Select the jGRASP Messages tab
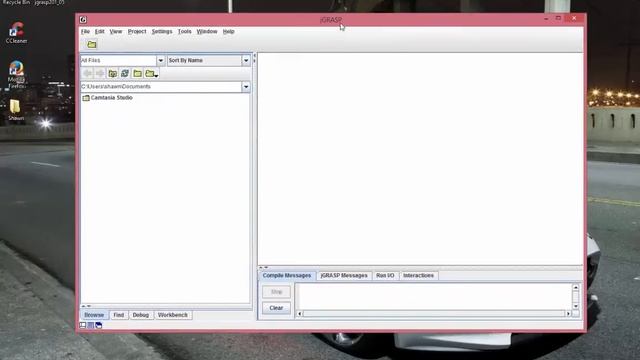The image size is (640, 360). pyautogui.click(x=344, y=276)
